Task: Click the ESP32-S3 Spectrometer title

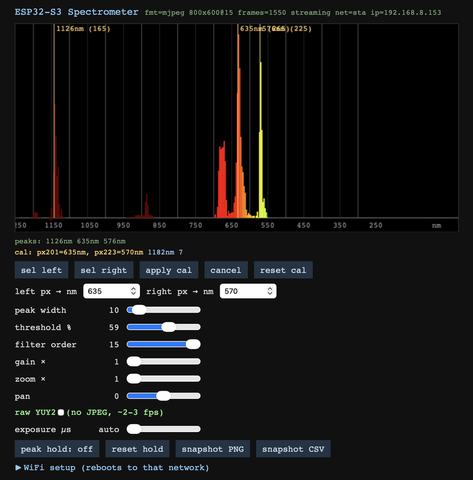Action: 77,12
